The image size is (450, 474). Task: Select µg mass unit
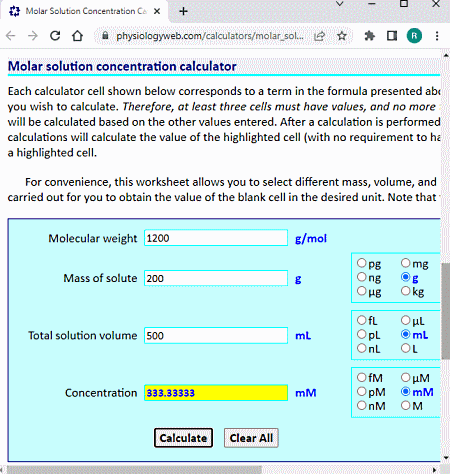point(362,291)
